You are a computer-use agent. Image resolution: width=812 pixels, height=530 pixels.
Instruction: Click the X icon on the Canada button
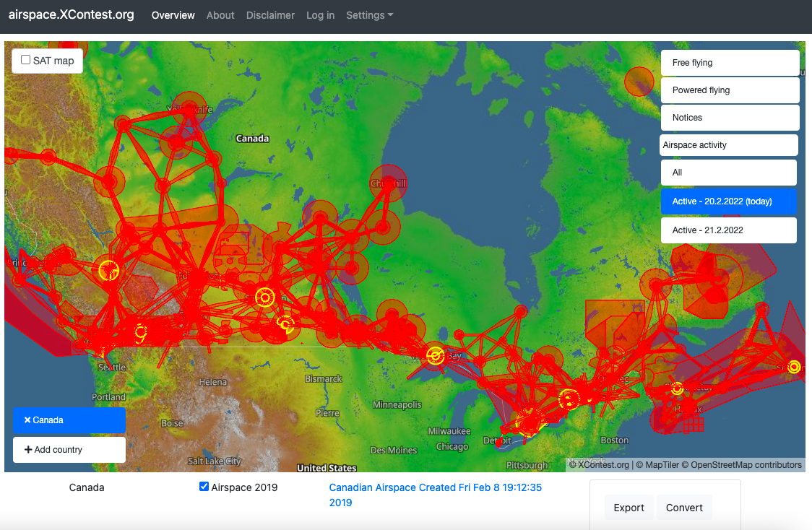(x=27, y=420)
